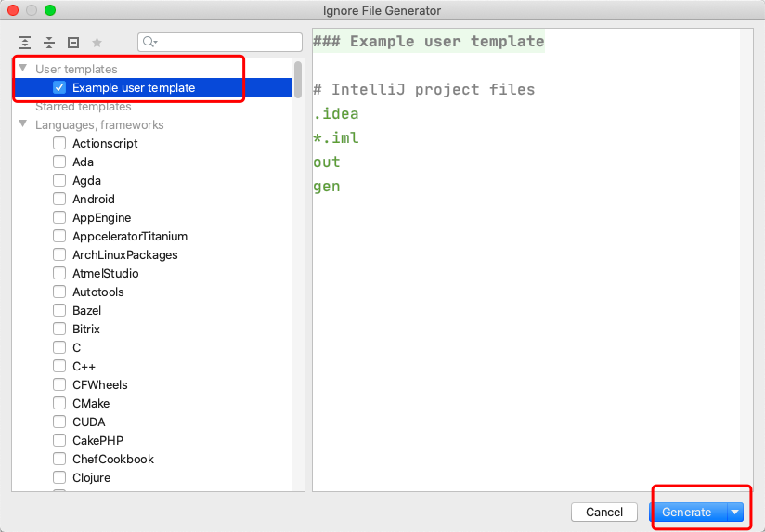Select the ArchLinuxPackages row label
This screenshot has height=532, width=765.
pos(125,254)
